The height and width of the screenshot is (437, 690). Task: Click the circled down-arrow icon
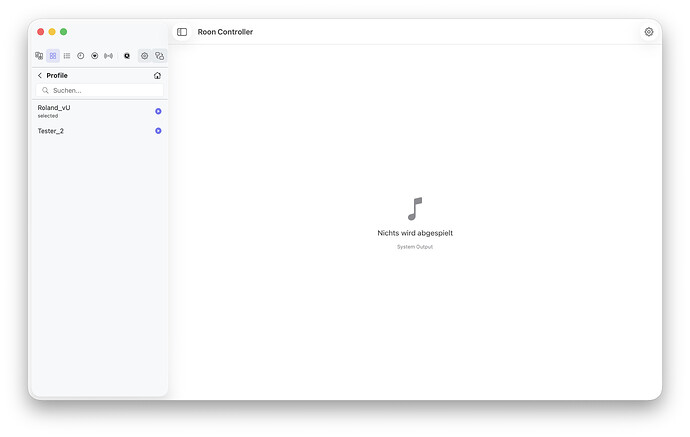pyautogui.click(x=95, y=56)
